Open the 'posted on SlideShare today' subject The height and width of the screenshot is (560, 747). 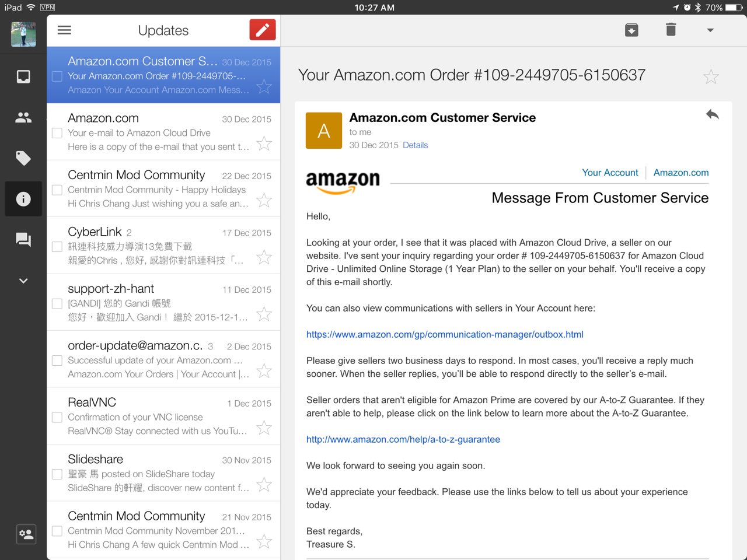(141, 474)
